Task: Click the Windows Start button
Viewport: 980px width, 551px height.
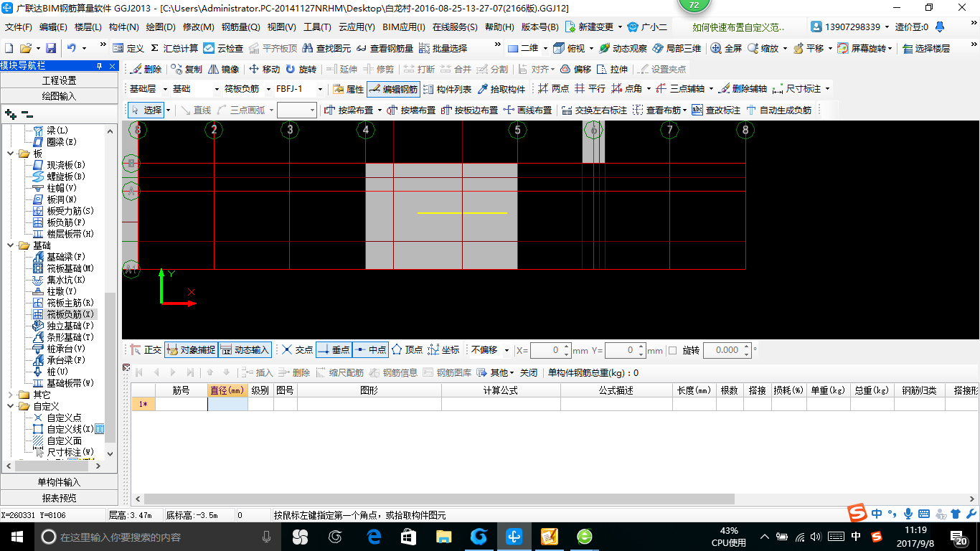Action: point(16,536)
